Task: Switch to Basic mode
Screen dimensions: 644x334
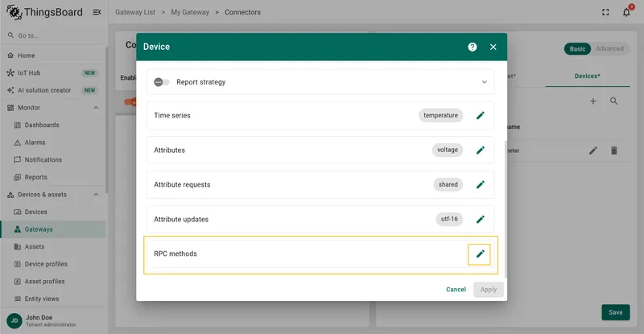Action: [x=577, y=49]
